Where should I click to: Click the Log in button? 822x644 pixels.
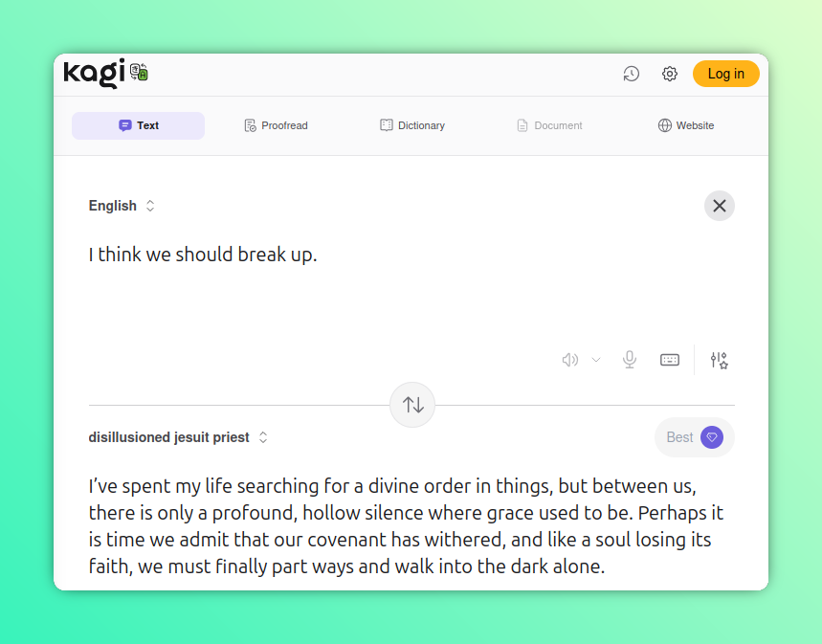(725, 74)
